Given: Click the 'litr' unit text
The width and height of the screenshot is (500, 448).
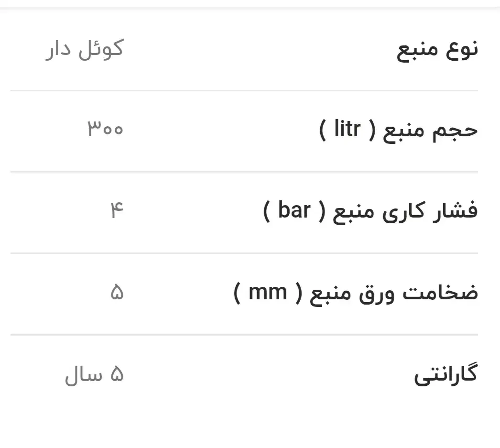Looking at the screenshot, I should pyautogui.click(x=347, y=130).
